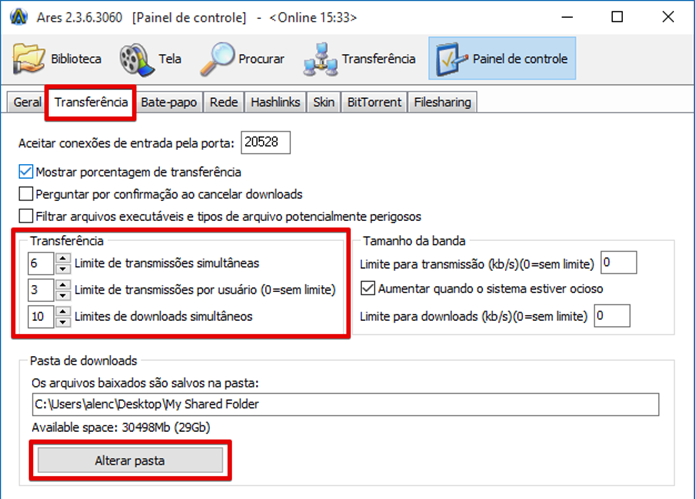The height and width of the screenshot is (499, 695).
Task: Click the Alterar pasta button
Action: (130, 460)
